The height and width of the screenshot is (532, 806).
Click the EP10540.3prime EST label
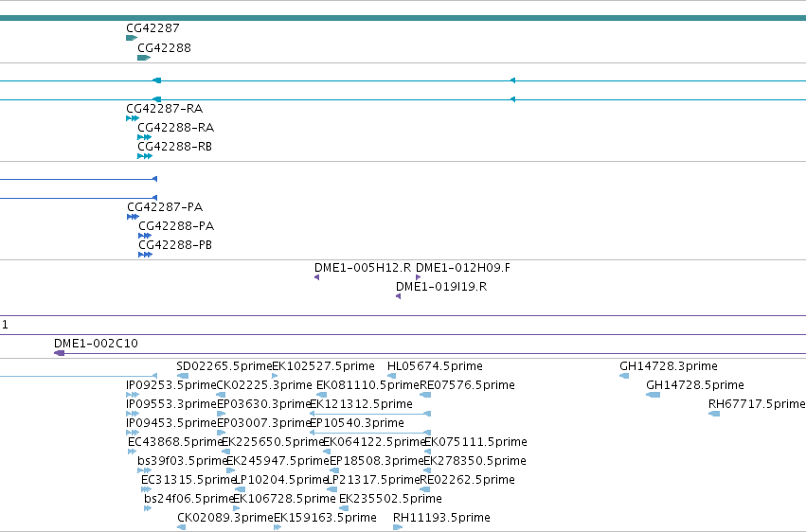(x=357, y=423)
